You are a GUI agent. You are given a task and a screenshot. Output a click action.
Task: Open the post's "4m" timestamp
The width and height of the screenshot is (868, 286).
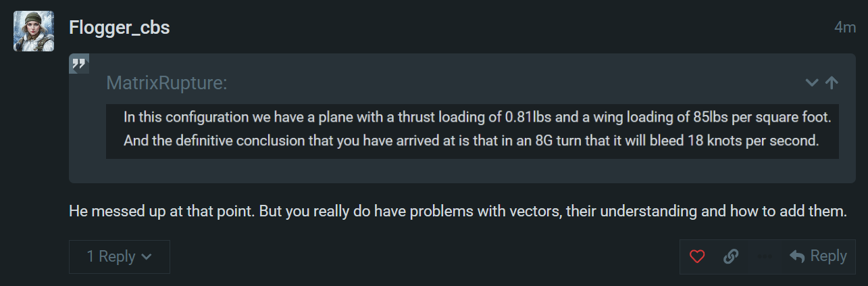[845, 28]
